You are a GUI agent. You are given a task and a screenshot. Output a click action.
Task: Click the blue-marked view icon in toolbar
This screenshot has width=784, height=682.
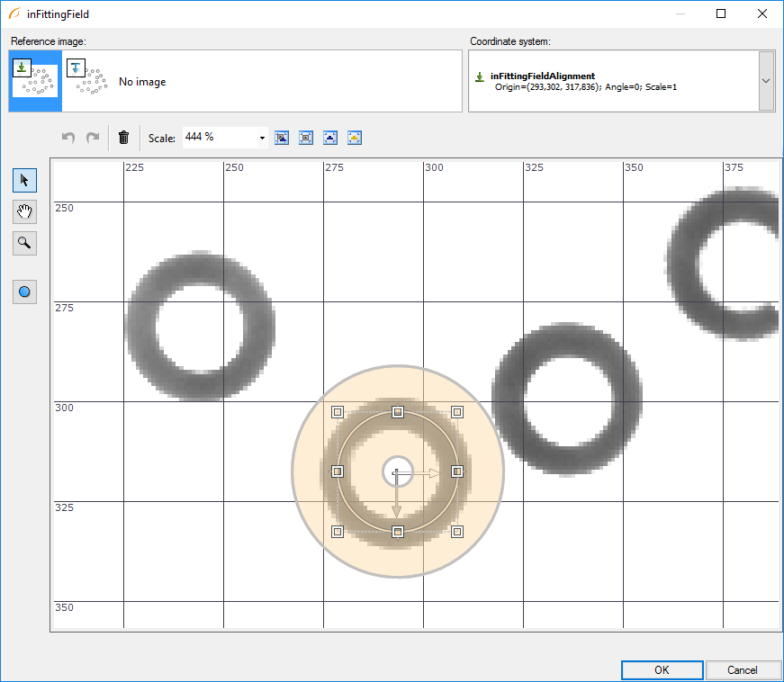pyautogui.click(x=330, y=138)
